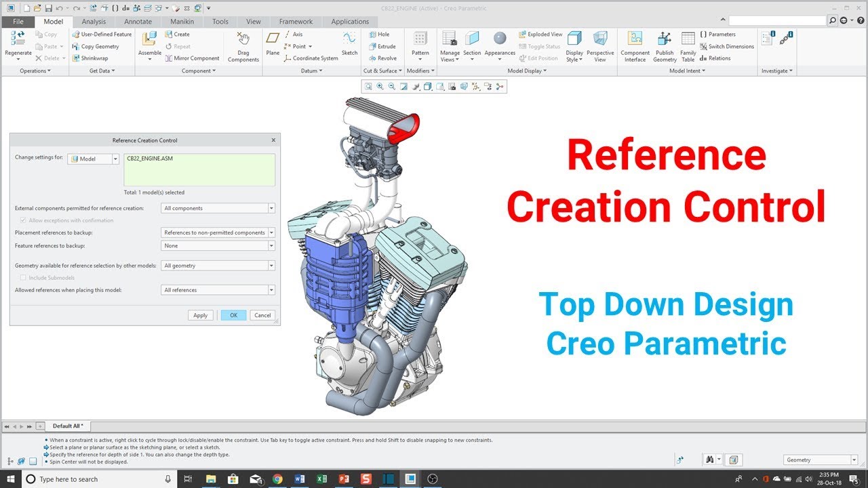The width and height of the screenshot is (868, 488).
Task: Select the Shrinkwrap tool
Action: 90,58
